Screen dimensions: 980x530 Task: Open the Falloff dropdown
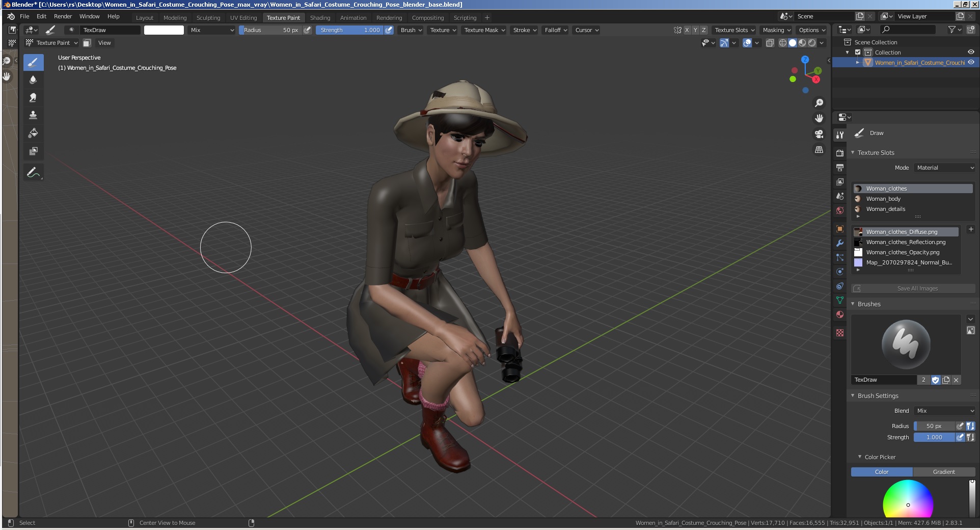(x=556, y=30)
